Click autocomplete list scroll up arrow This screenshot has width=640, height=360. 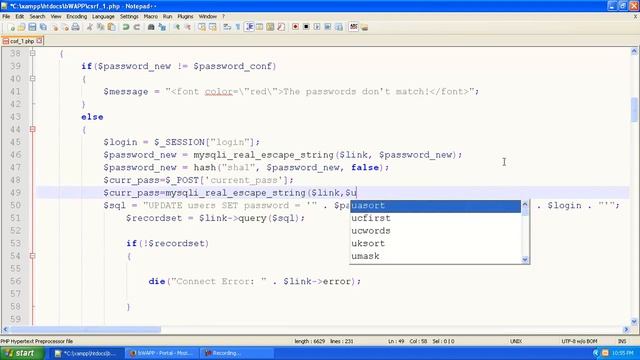click(x=525, y=204)
